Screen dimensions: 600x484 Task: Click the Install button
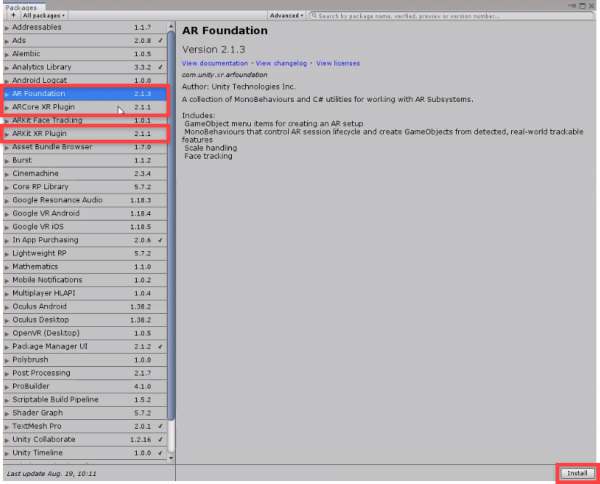coord(577,473)
